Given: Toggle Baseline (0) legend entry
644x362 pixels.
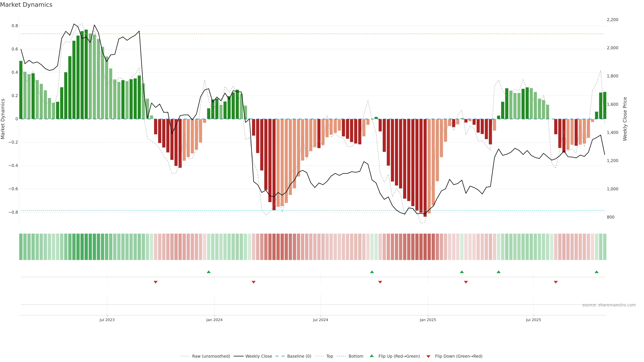Looking at the screenshot, I should click(299, 356).
